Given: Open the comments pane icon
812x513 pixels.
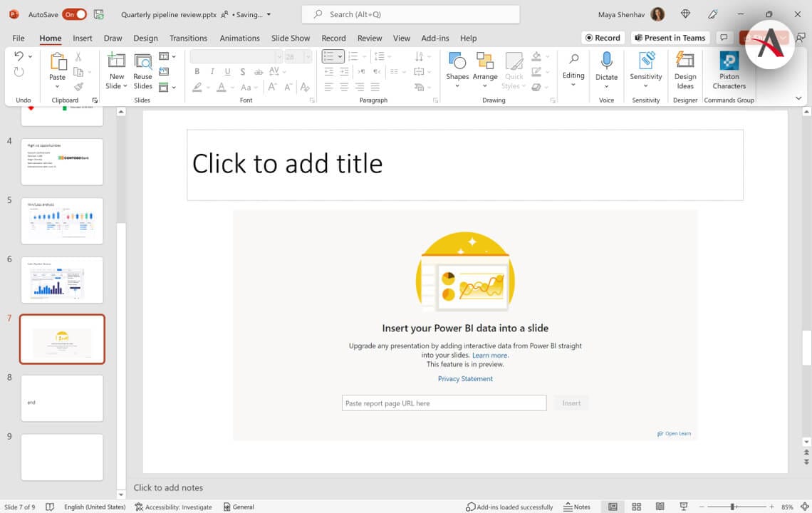Looking at the screenshot, I should (x=724, y=38).
